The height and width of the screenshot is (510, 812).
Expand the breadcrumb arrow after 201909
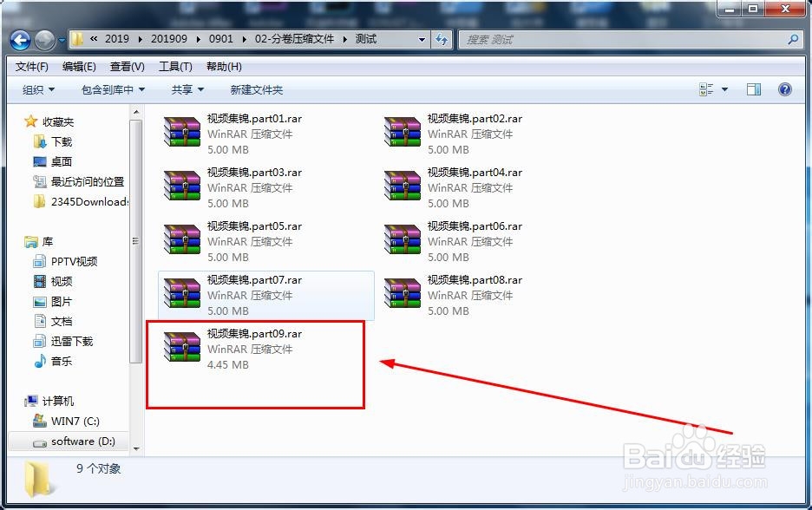click(x=199, y=39)
